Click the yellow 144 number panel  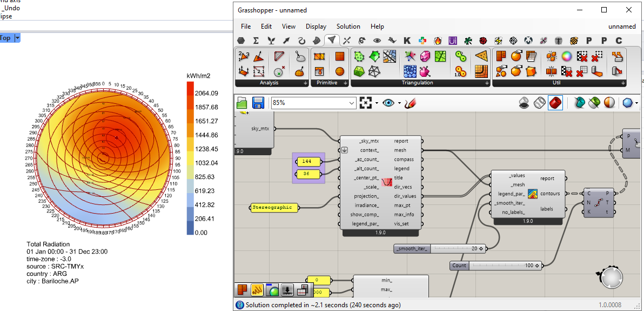pos(307,161)
